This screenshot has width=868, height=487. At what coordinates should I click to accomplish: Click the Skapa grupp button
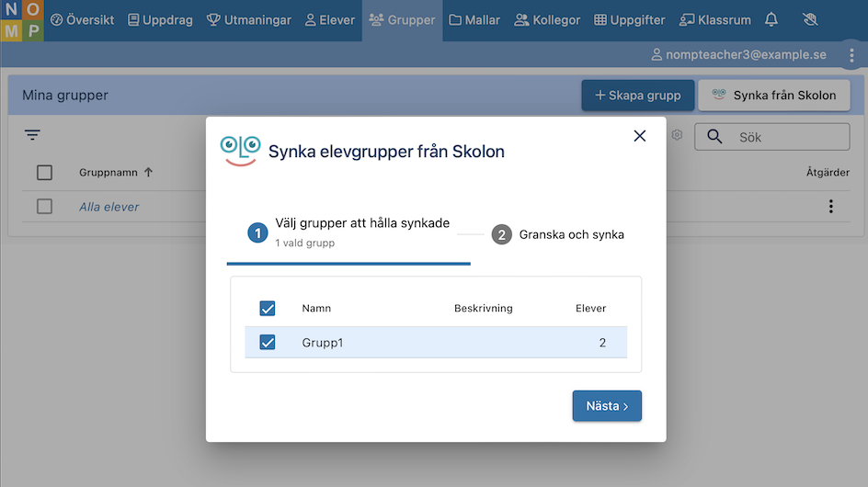pyautogui.click(x=638, y=96)
